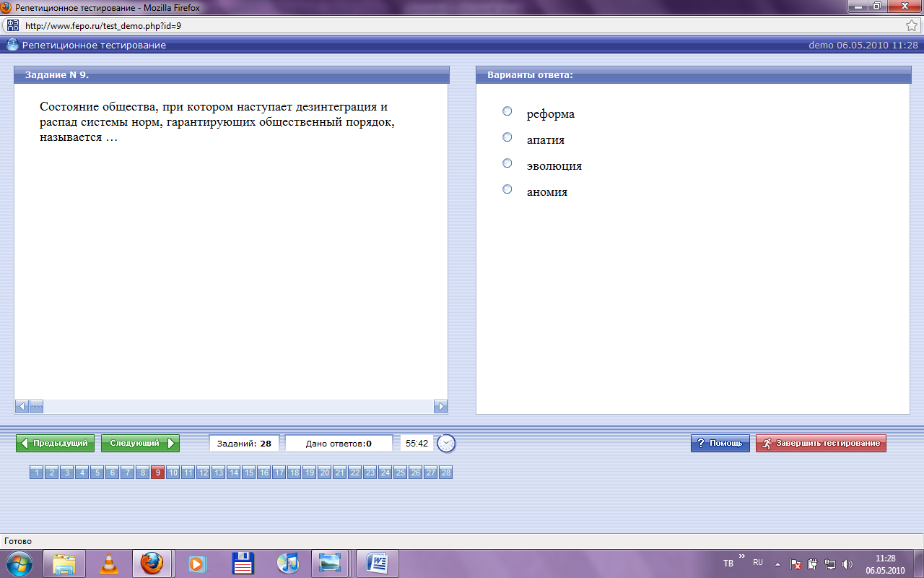The image size is (924, 578).
Task: Go to the previous question with Предыдущий
Action: point(56,444)
